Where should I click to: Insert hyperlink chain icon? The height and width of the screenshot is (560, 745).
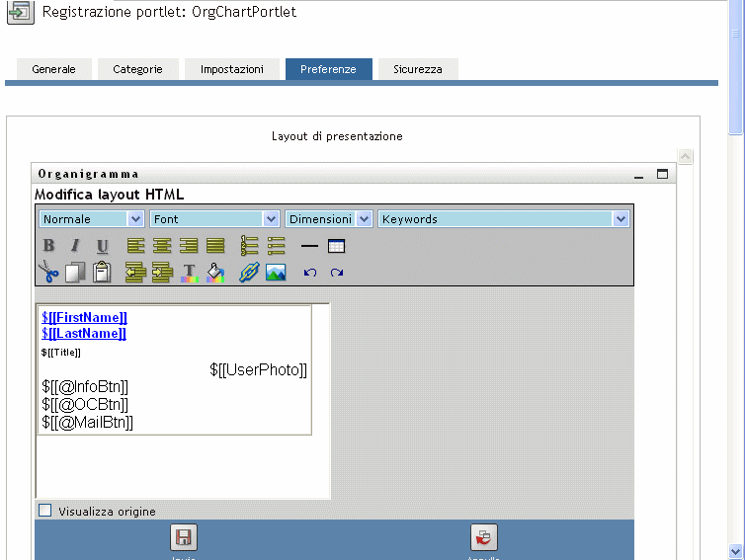[x=249, y=273]
